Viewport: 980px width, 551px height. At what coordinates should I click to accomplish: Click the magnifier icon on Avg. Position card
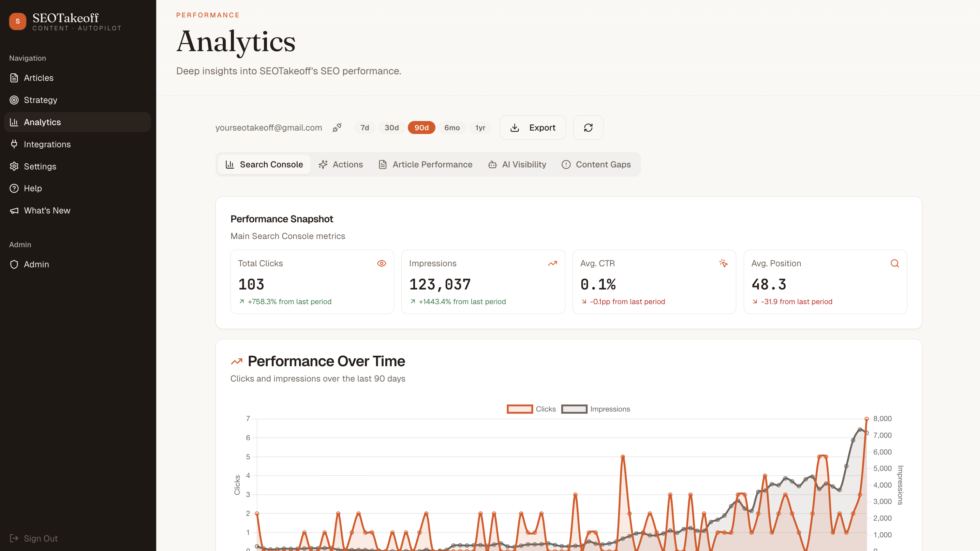pos(895,263)
